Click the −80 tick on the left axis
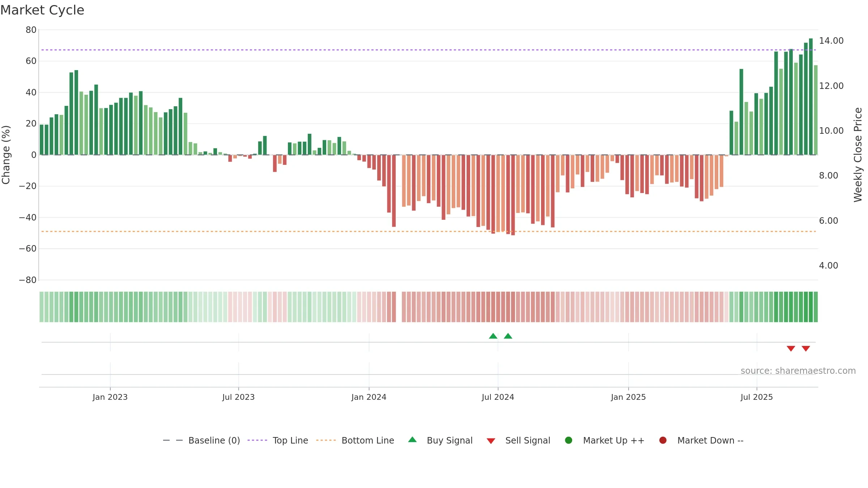868x488 pixels. (28, 280)
